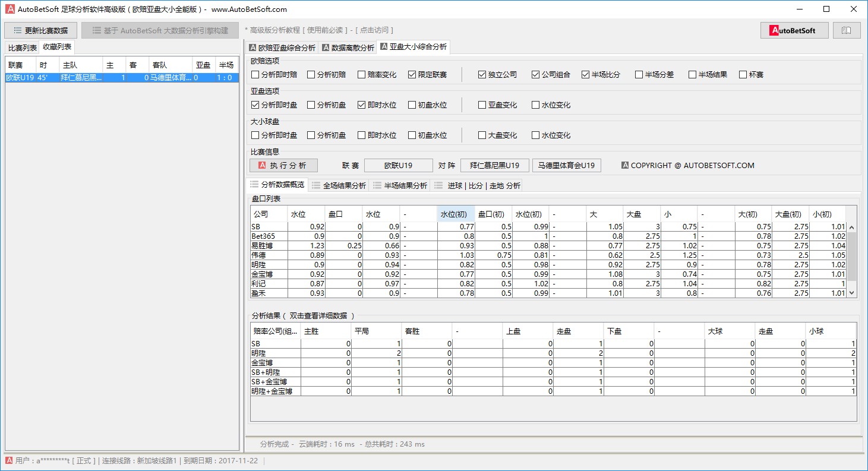Screen dimensions: 868x471
Task: Toggle 亚盘选项 分析即时盘 checkbox
Action: (x=274, y=105)
